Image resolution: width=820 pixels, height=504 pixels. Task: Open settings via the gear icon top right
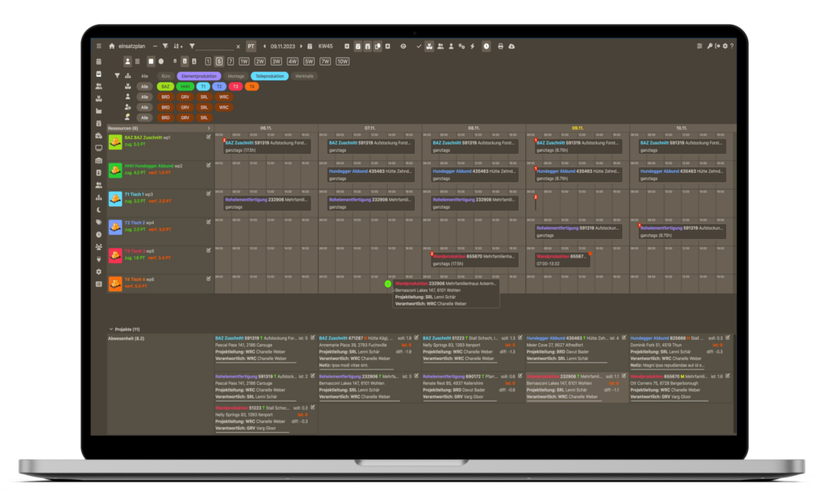[x=725, y=46]
